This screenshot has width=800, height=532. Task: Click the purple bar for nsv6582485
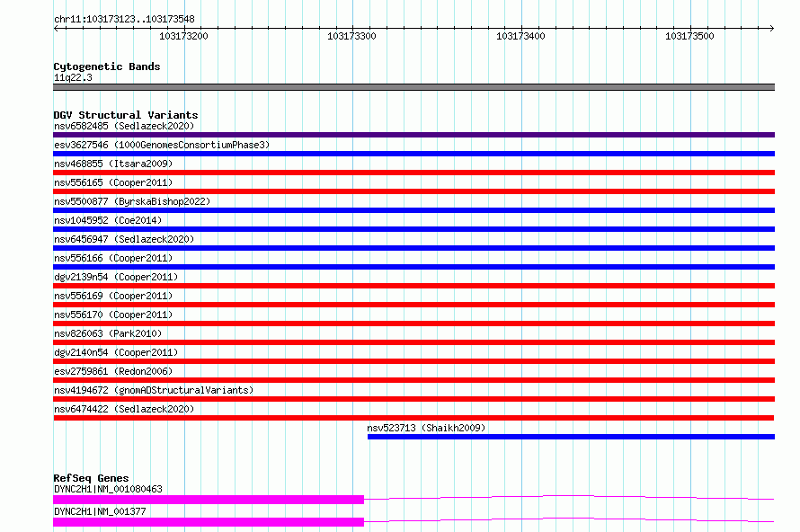(x=413, y=135)
